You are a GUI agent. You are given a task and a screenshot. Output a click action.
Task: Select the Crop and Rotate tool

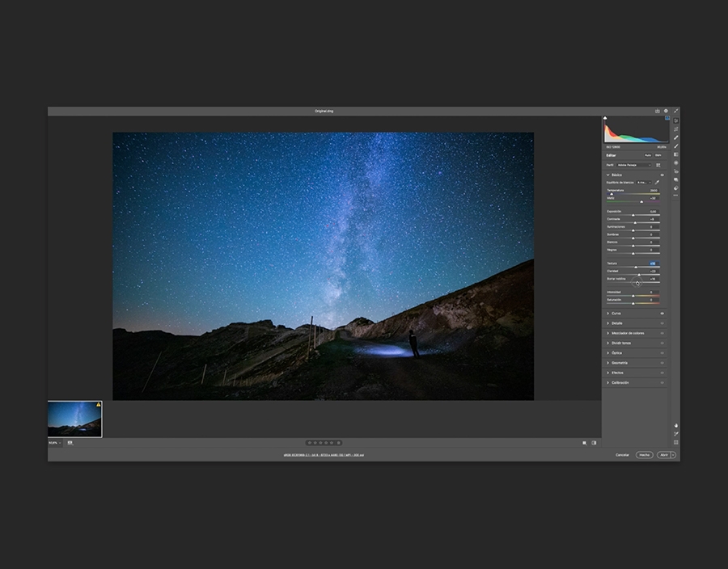click(676, 129)
